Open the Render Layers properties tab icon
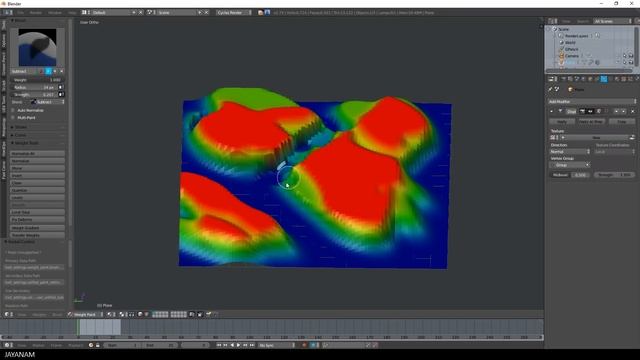 click(x=570, y=79)
